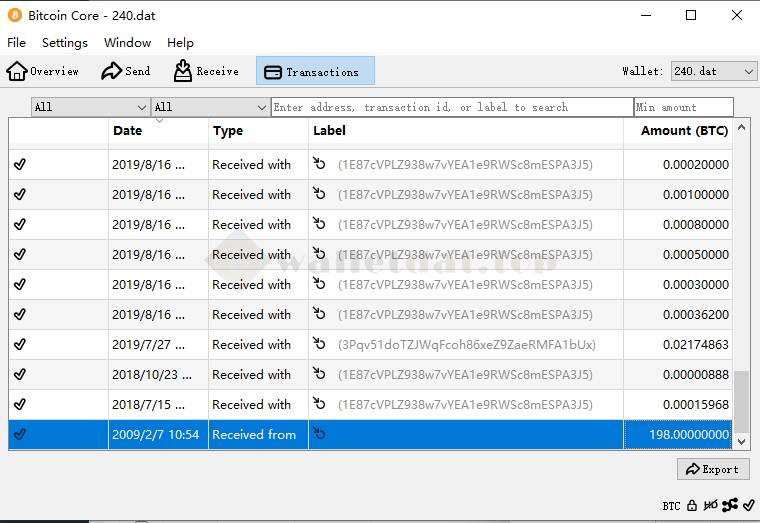
Task: Sort transactions by Amount (BTC) column header
Action: point(684,131)
